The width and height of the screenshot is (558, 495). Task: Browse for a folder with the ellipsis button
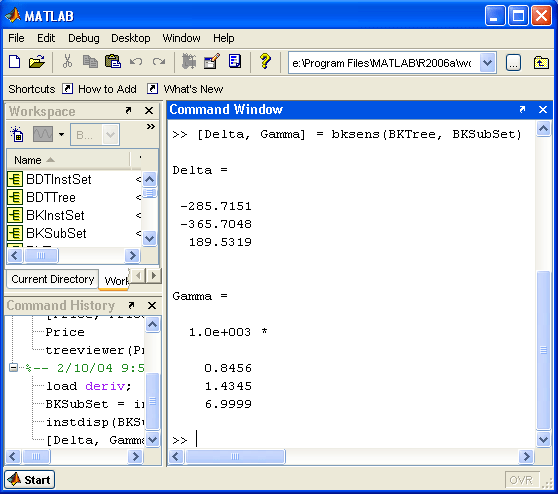tap(513, 63)
